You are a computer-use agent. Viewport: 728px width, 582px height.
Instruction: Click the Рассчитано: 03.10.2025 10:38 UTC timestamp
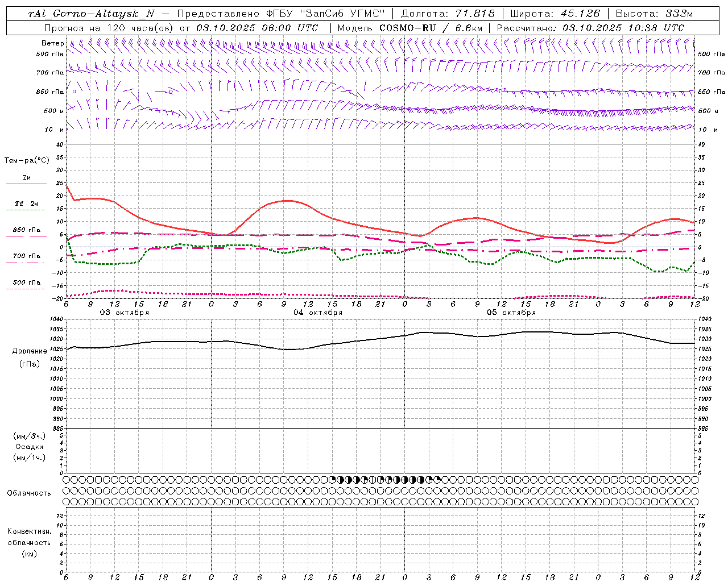tap(590, 28)
